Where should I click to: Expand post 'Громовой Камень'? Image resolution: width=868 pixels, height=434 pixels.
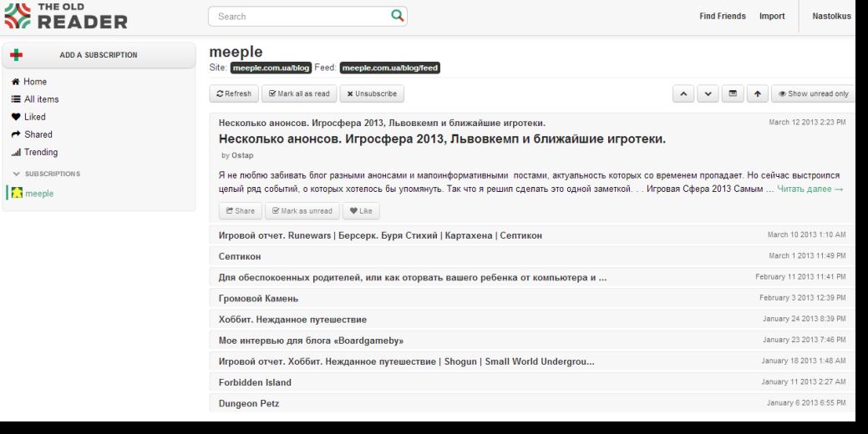click(532, 298)
